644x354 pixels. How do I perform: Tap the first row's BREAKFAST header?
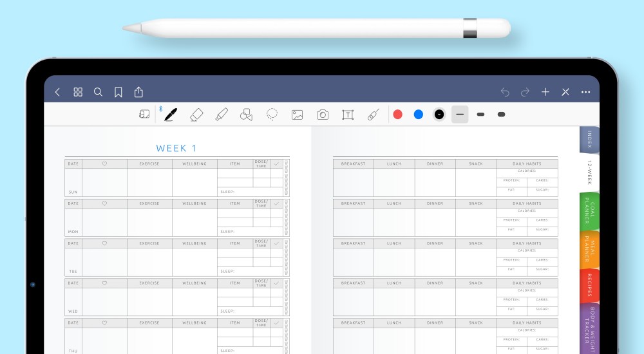coord(353,163)
